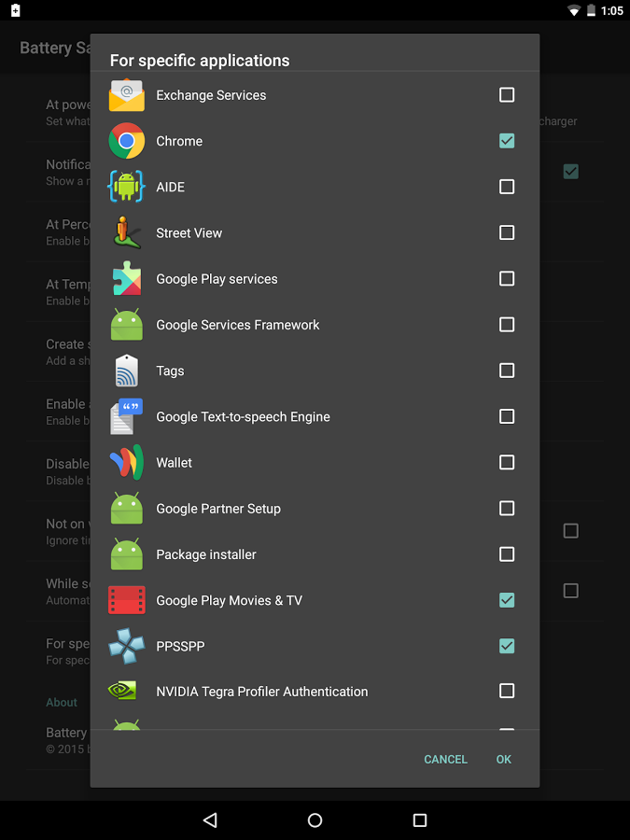630x840 pixels.
Task: Check the Google Text-to-speech Engine checkbox
Action: click(507, 416)
